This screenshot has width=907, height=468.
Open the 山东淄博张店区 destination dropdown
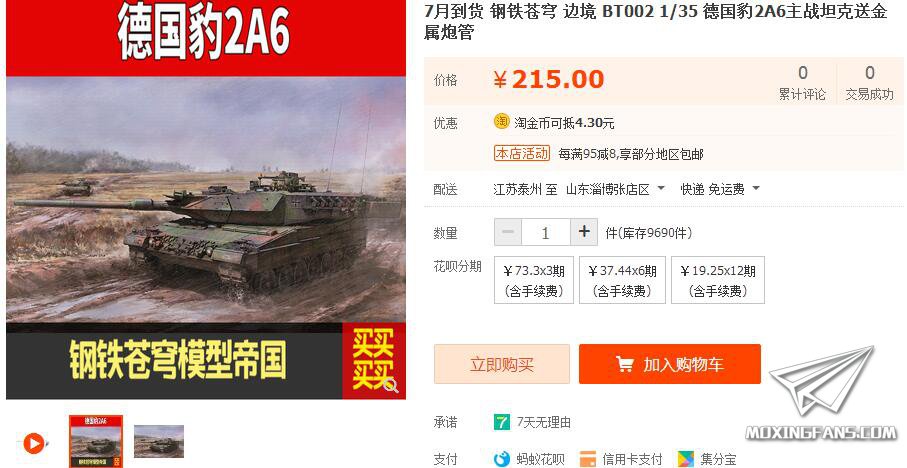[x=615, y=189]
